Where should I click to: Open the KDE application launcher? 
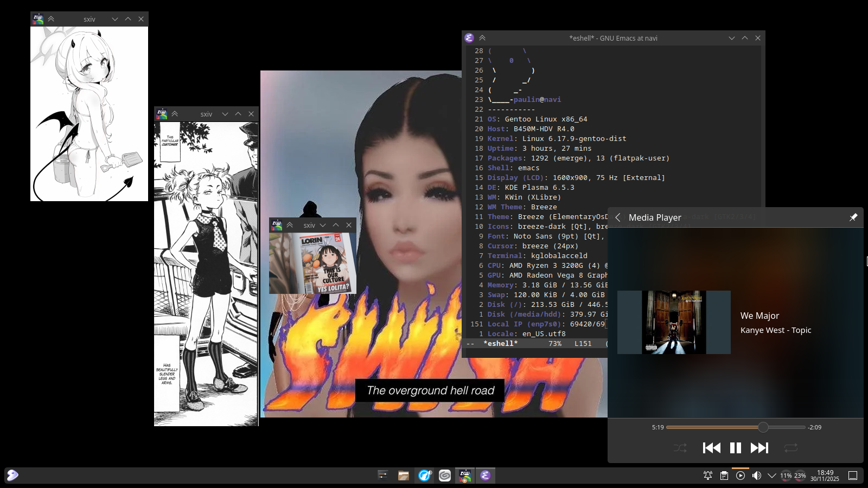pos(12,476)
